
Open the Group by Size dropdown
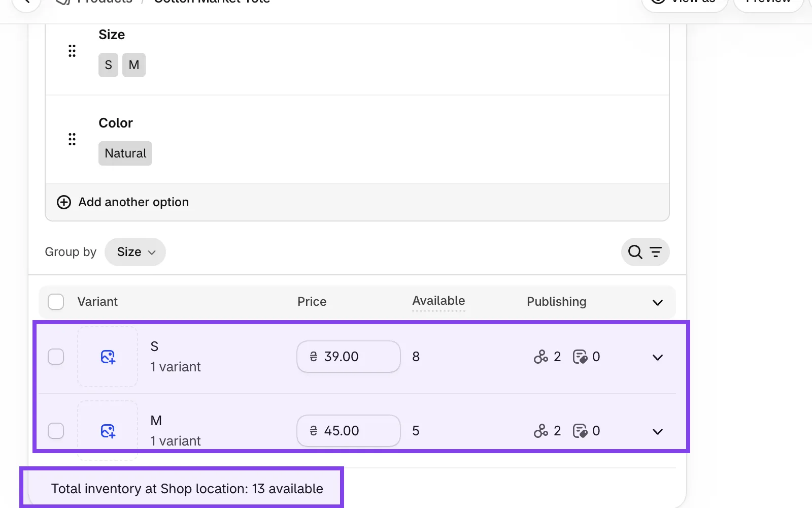tap(135, 252)
